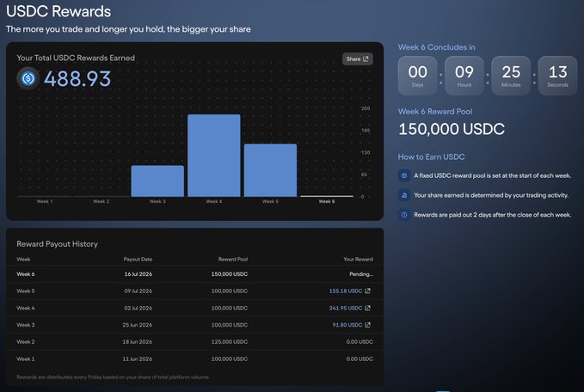Click the Reward Pool column header
The height and width of the screenshot is (392, 584).
pyautogui.click(x=233, y=259)
